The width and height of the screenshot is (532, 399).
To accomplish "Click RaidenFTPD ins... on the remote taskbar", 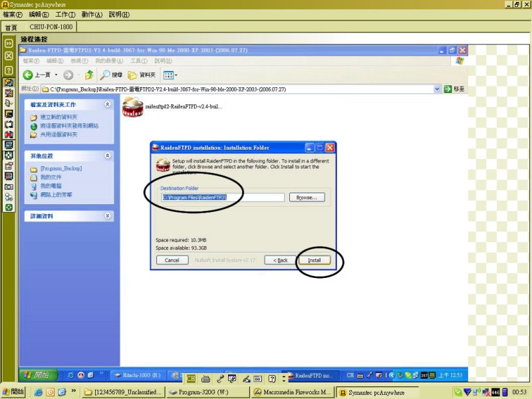I will click(x=310, y=375).
